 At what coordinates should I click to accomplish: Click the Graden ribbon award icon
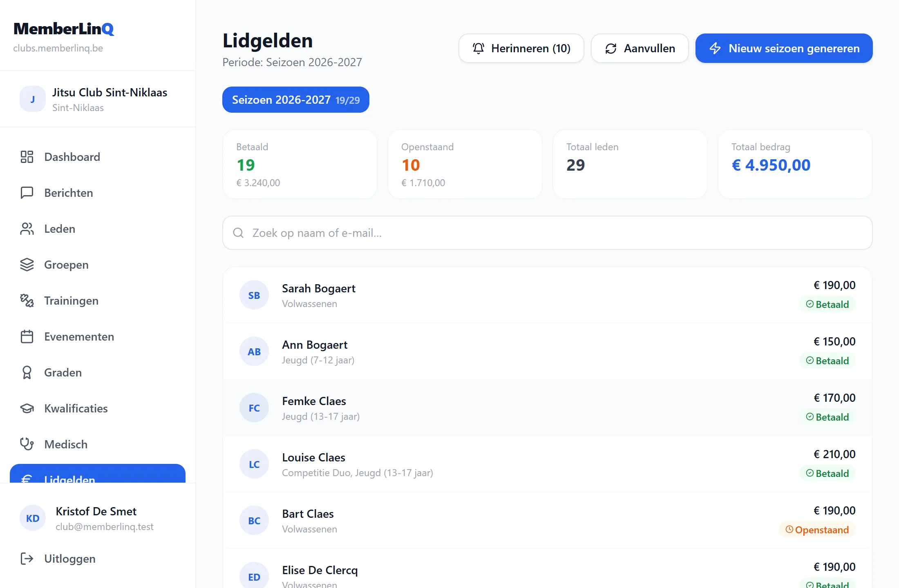27,372
